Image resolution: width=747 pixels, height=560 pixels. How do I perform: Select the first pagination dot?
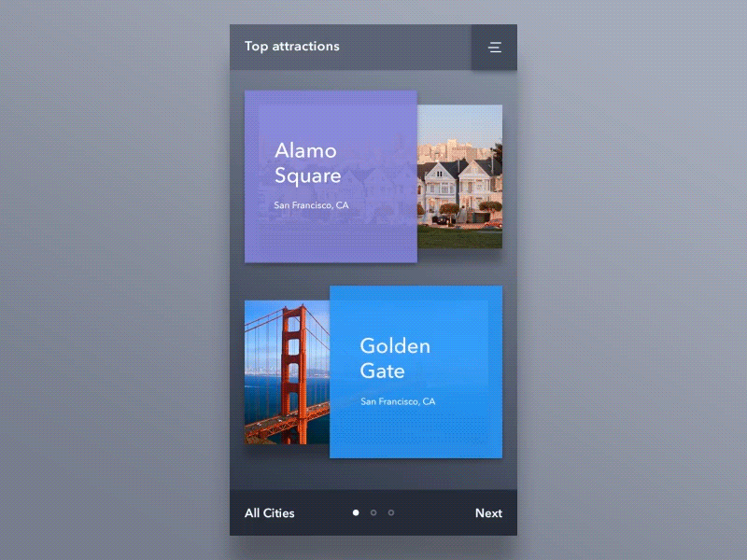coord(355,512)
